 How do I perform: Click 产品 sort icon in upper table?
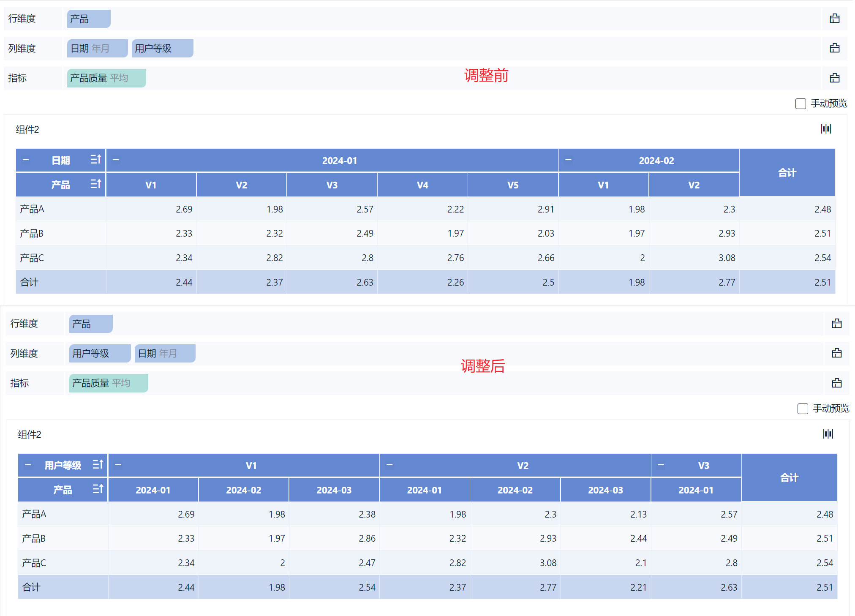[x=96, y=184]
